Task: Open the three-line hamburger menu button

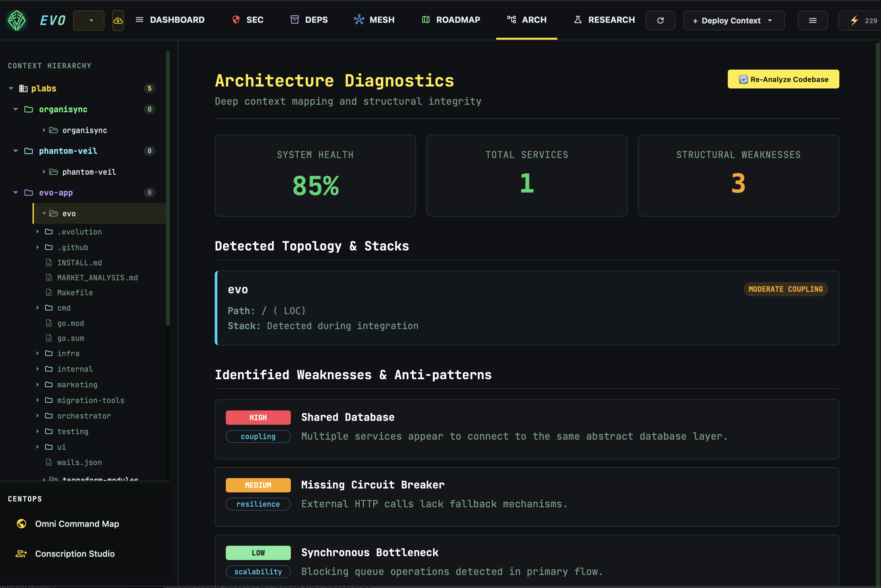Action: click(x=813, y=20)
